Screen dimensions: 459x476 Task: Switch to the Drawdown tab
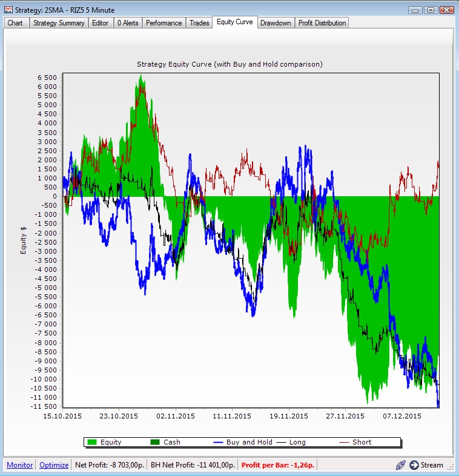(x=276, y=23)
